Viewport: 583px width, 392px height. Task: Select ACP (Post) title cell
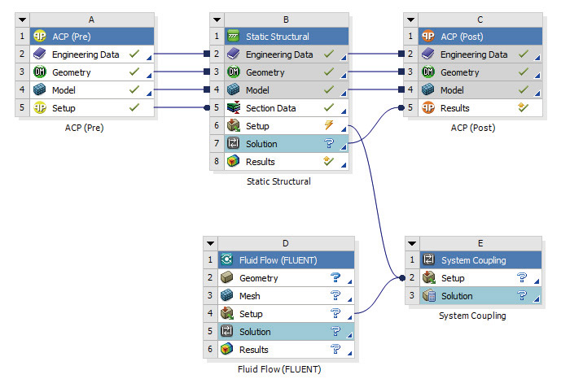[480, 37]
